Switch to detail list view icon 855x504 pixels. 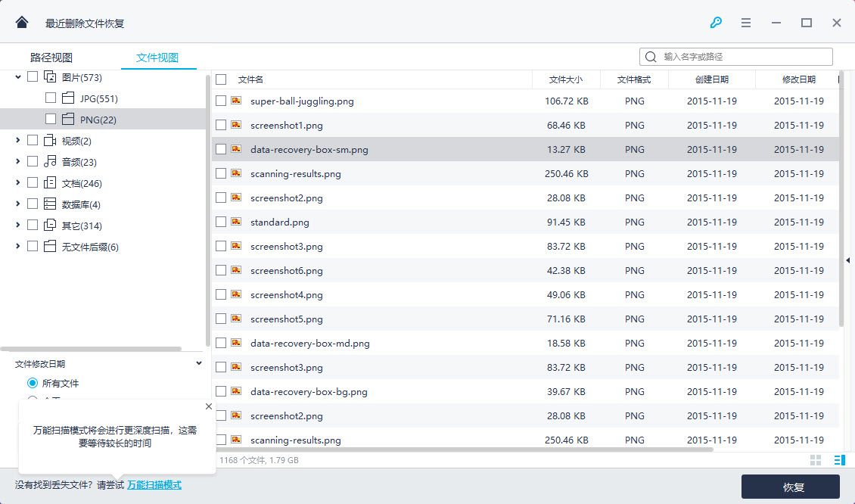click(x=839, y=460)
